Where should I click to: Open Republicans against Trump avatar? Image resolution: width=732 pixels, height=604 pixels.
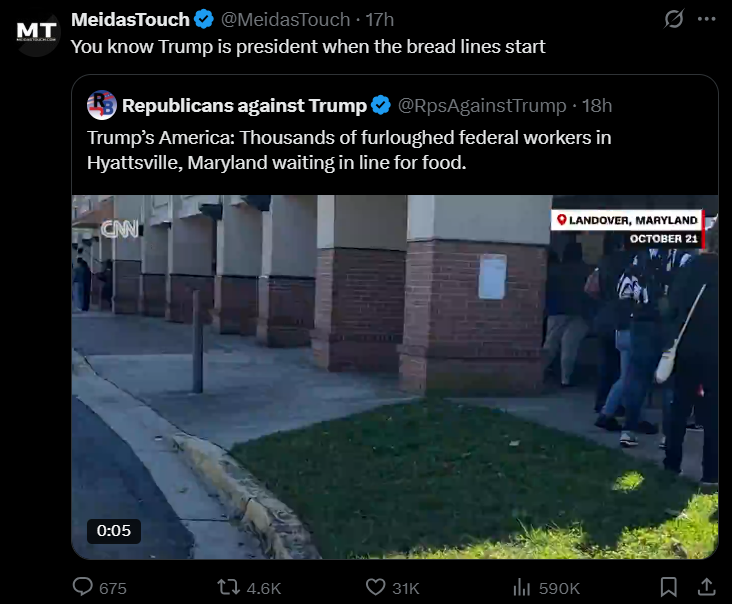point(102,105)
